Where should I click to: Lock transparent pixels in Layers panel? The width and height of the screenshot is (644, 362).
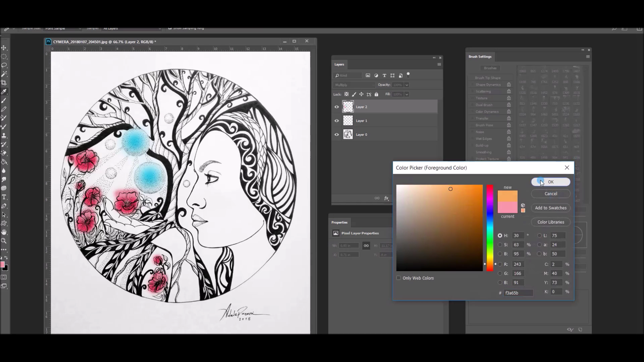pyautogui.click(x=346, y=95)
